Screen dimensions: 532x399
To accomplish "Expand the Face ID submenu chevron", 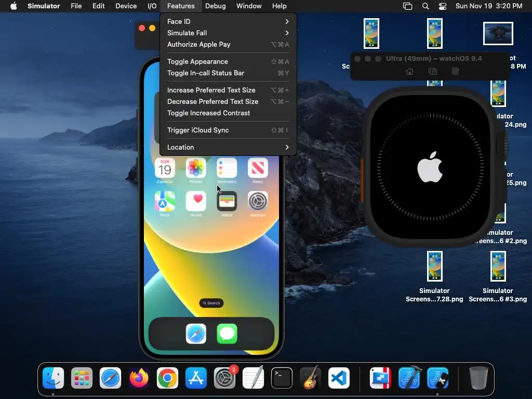I will click(x=287, y=21).
